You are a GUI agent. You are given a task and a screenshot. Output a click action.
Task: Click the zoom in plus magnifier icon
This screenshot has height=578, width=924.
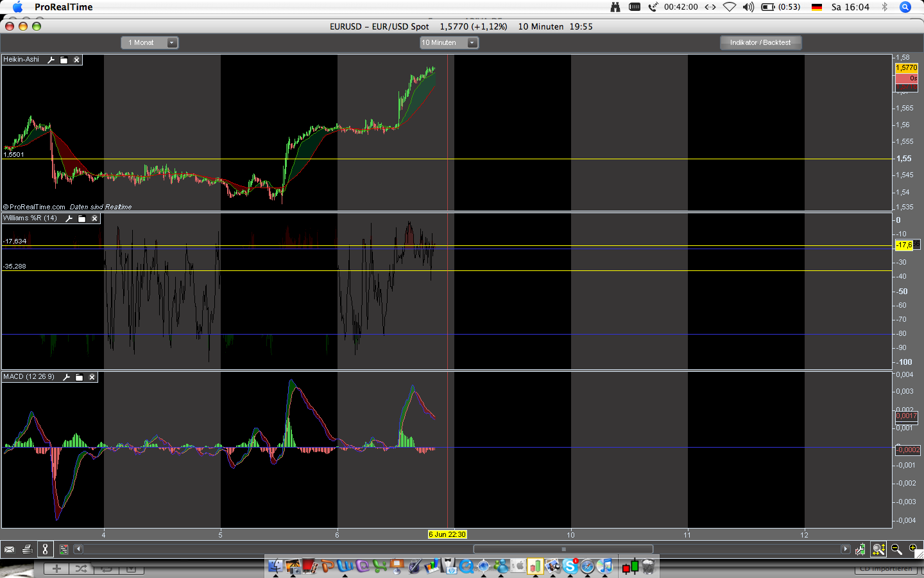click(913, 548)
